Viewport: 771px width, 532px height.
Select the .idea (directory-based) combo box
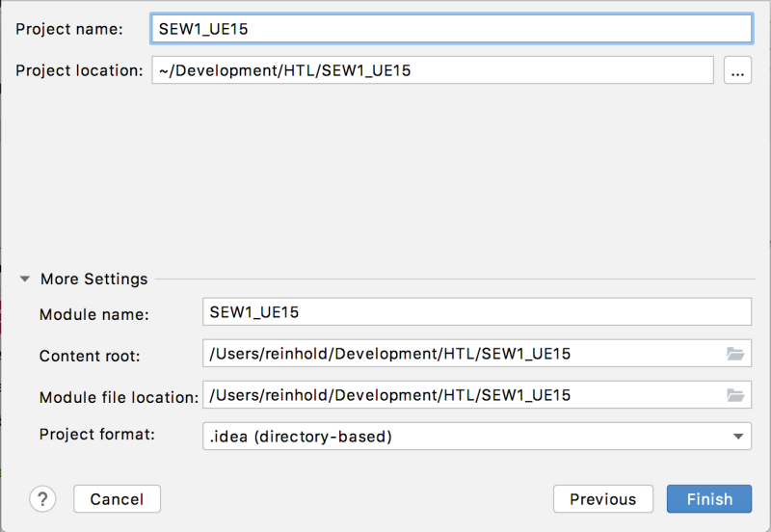(x=477, y=437)
